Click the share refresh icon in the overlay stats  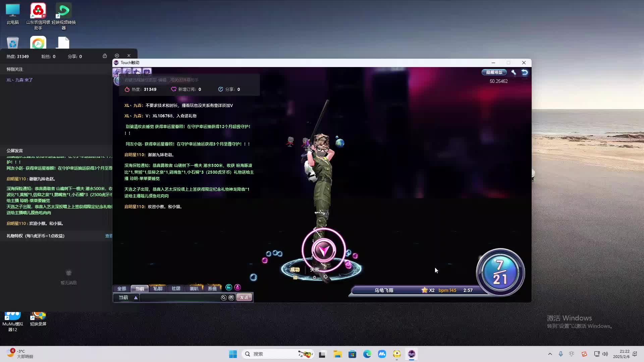tap(220, 89)
